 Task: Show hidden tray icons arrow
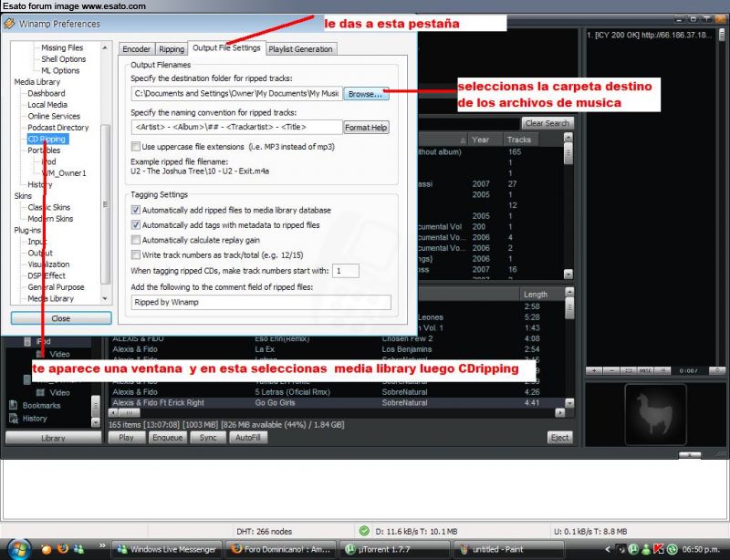608,549
